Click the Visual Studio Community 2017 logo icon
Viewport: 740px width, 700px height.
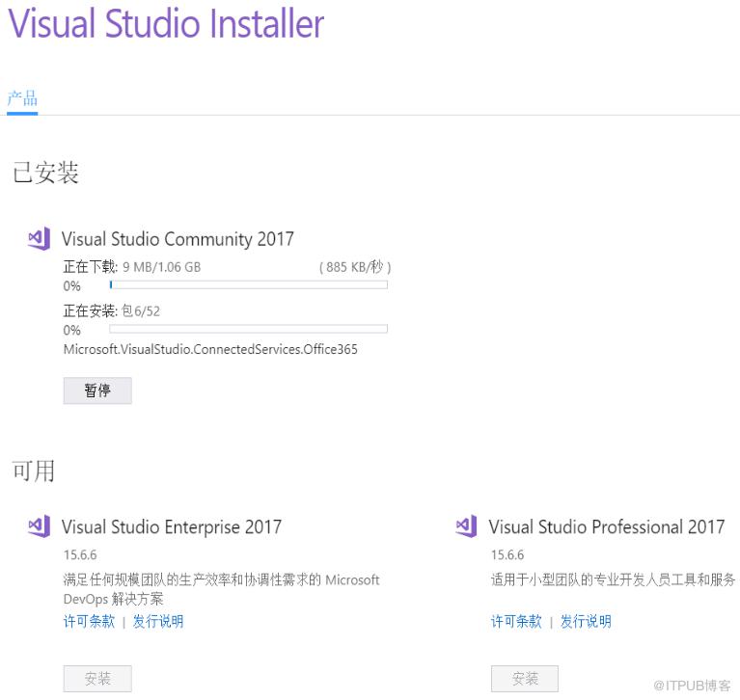[x=39, y=238]
